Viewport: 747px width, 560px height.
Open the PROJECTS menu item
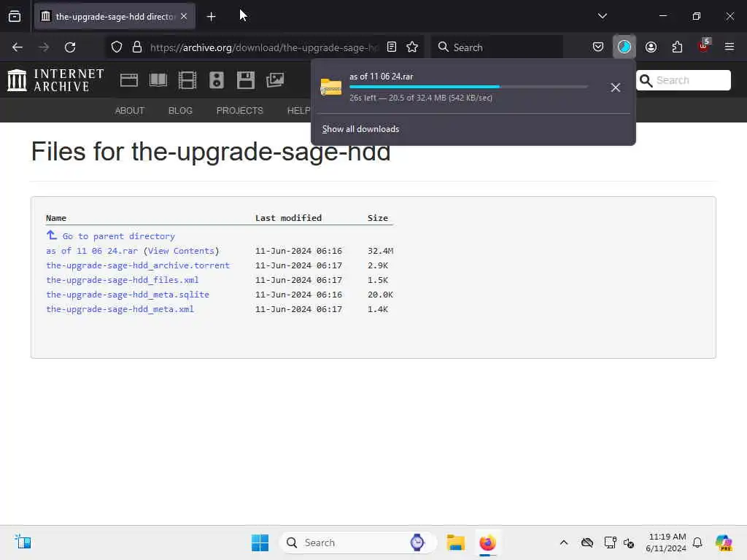tap(239, 111)
